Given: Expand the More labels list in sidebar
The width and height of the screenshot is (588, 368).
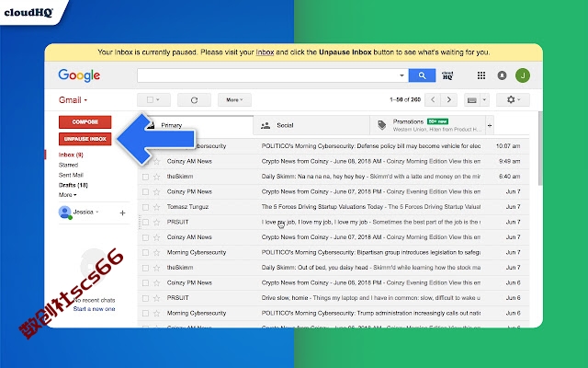Looking at the screenshot, I should (67, 195).
